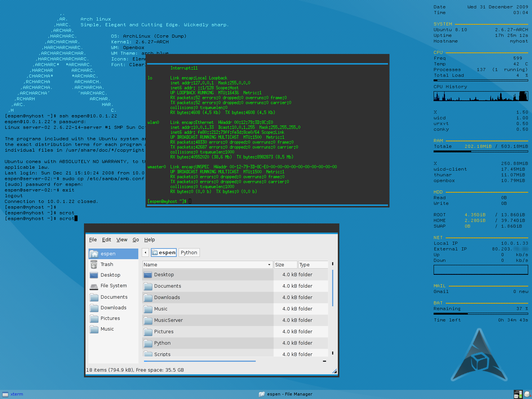Screen dimensions: 532x399
Task: Select the Scripts folder name in list
Action: click(162, 354)
